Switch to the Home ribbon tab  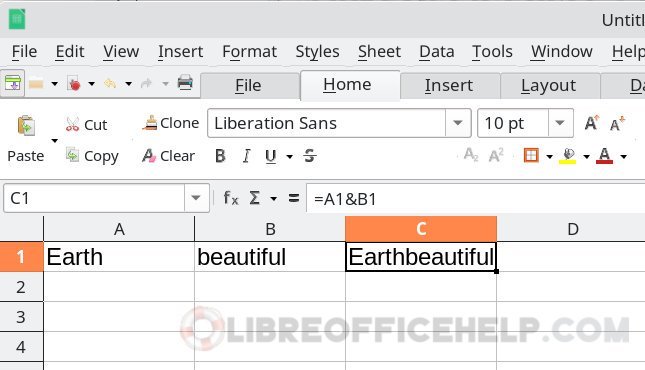[350, 85]
